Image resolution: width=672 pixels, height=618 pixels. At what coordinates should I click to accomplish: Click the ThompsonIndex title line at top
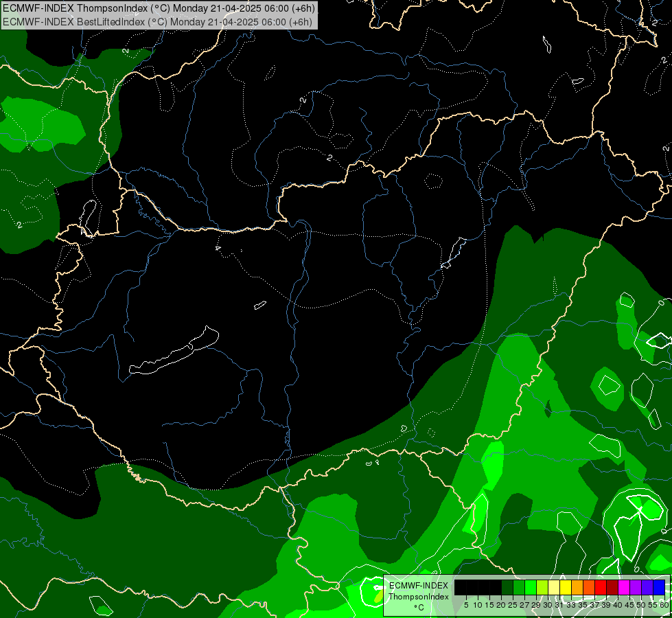(159, 8)
